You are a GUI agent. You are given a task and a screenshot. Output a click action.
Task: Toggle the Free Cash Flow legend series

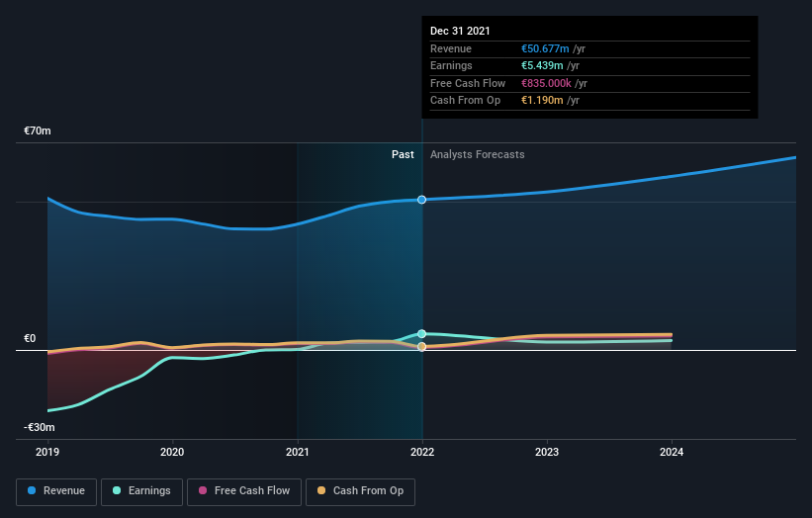[244, 491]
